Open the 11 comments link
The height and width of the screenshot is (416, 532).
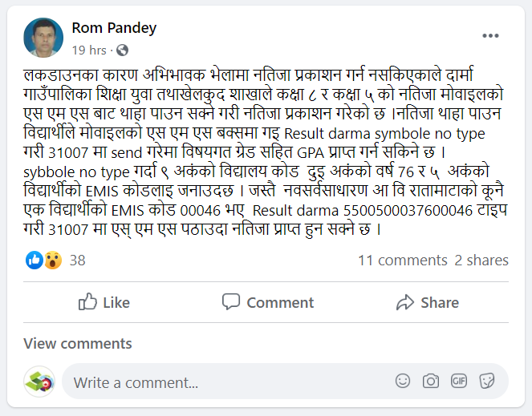[x=402, y=261]
